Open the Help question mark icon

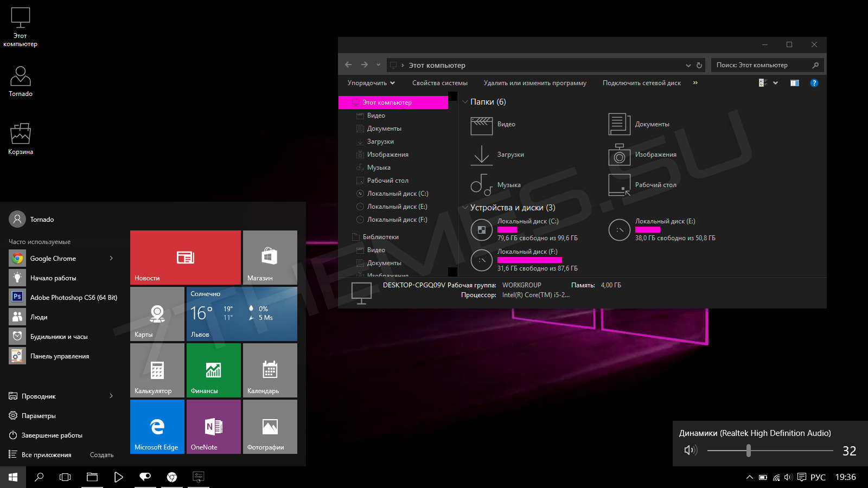point(814,83)
